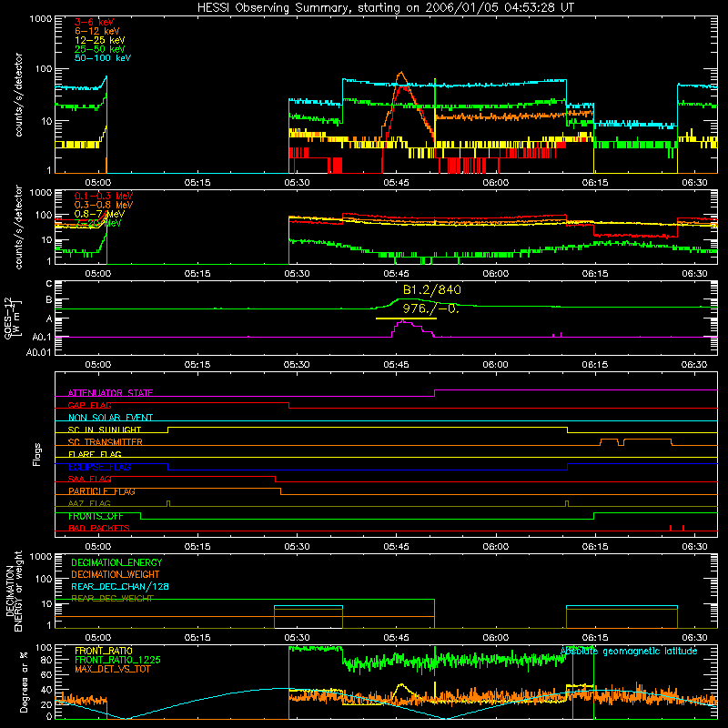Image resolution: width=728 pixels, height=728 pixels.
Task: Select the '6-12 keV' orange legend label
Action: [x=97, y=31]
